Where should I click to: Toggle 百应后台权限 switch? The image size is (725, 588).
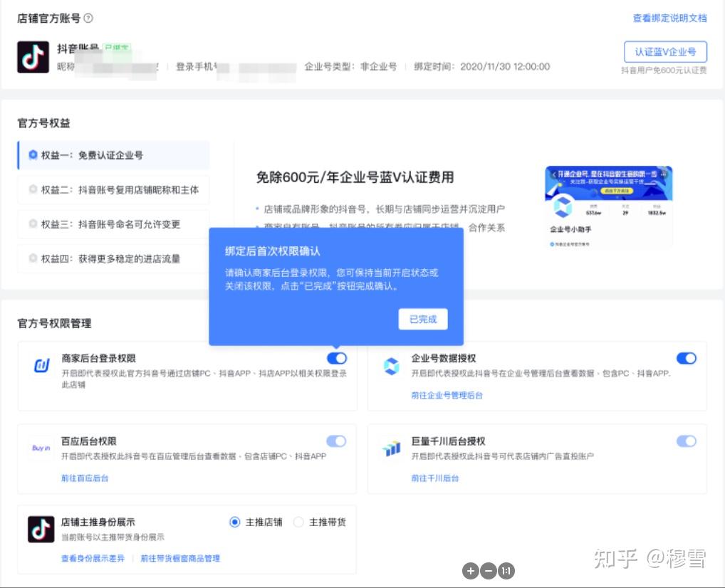click(336, 441)
